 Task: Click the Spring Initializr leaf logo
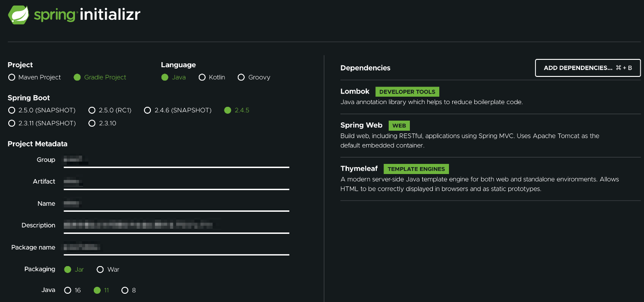[19, 15]
